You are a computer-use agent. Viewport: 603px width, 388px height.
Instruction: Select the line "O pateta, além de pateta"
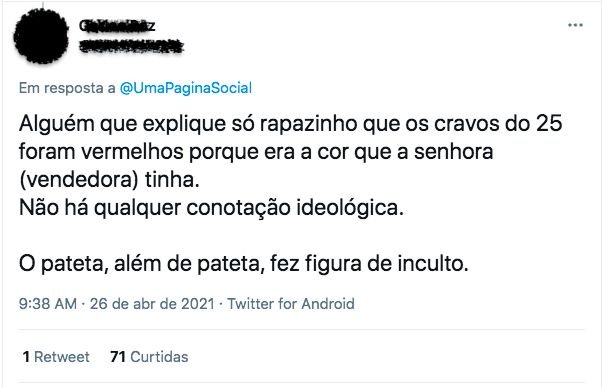(x=244, y=264)
